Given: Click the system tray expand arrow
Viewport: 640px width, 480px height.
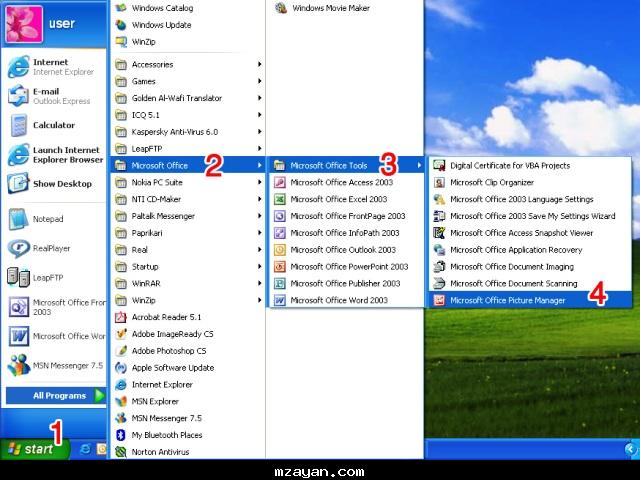Looking at the screenshot, I should point(630,449).
